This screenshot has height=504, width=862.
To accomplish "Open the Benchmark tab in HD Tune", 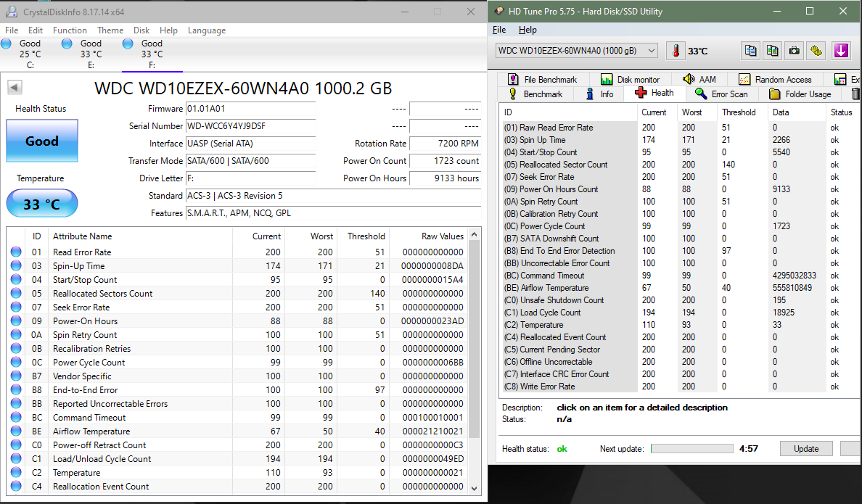I will [536, 94].
